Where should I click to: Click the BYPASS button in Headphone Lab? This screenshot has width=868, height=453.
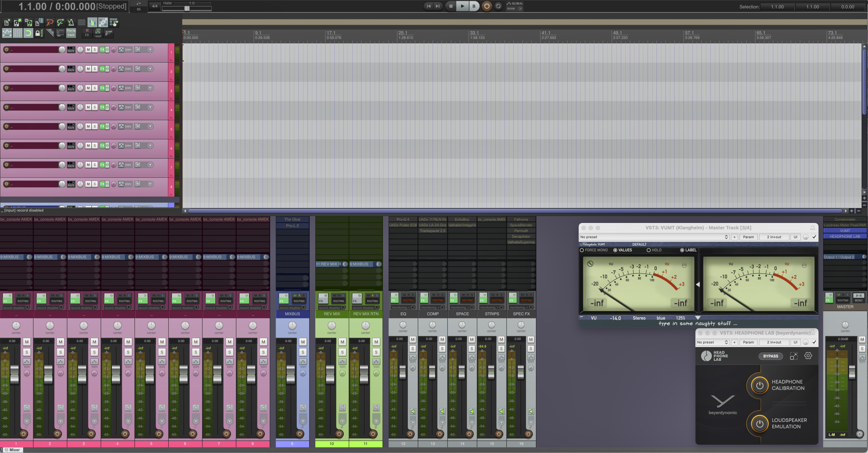pyautogui.click(x=770, y=356)
